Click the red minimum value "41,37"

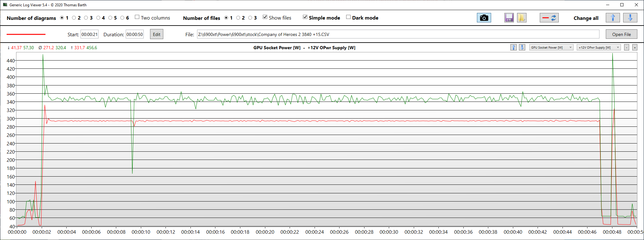(16, 48)
